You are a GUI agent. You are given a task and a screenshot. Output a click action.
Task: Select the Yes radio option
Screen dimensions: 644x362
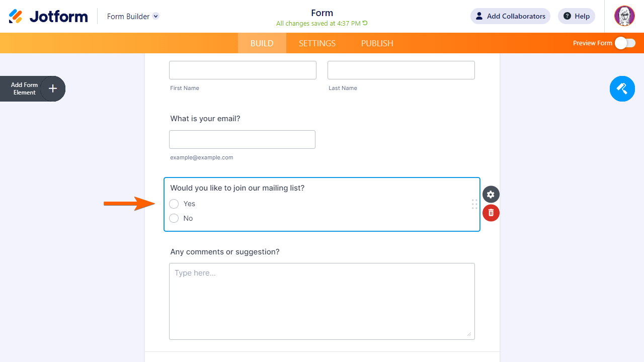[174, 204]
